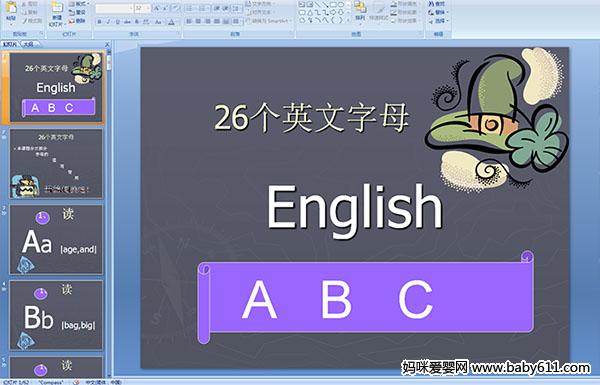Image resolution: width=600 pixels, height=385 pixels.
Task: Open the Font Color A picker
Action: coord(171,22)
